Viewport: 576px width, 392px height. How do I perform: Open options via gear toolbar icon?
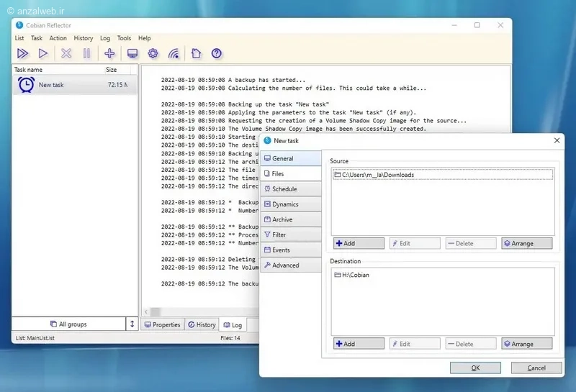[x=153, y=54]
